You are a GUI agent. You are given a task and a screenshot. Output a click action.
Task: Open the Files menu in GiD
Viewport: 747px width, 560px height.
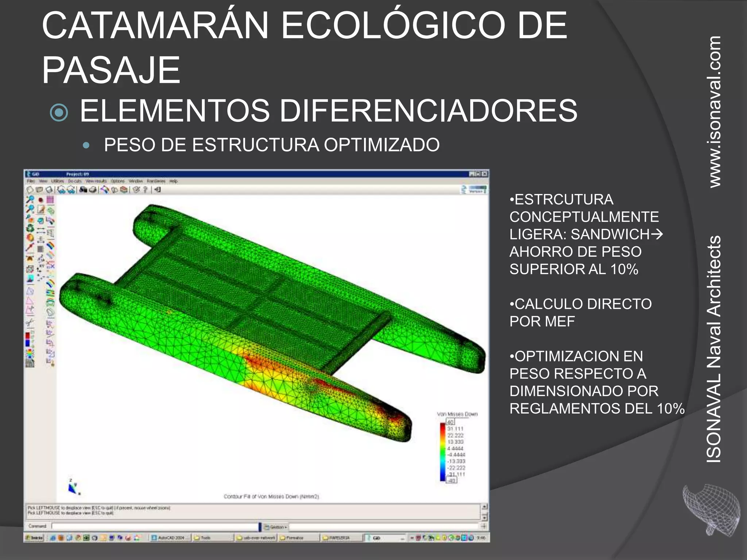(x=31, y=181)
